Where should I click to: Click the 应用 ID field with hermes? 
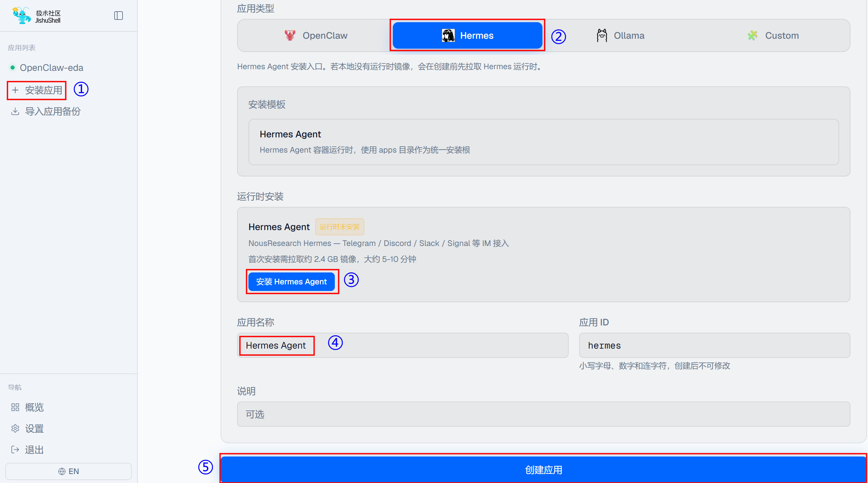[x=714, y=345]
